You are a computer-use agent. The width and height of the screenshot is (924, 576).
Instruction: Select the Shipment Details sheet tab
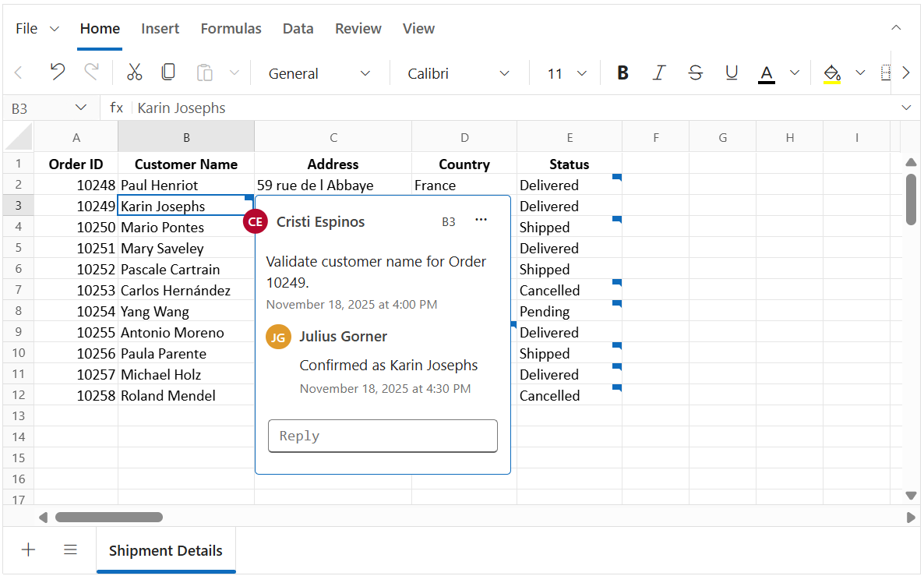(166, 550)
